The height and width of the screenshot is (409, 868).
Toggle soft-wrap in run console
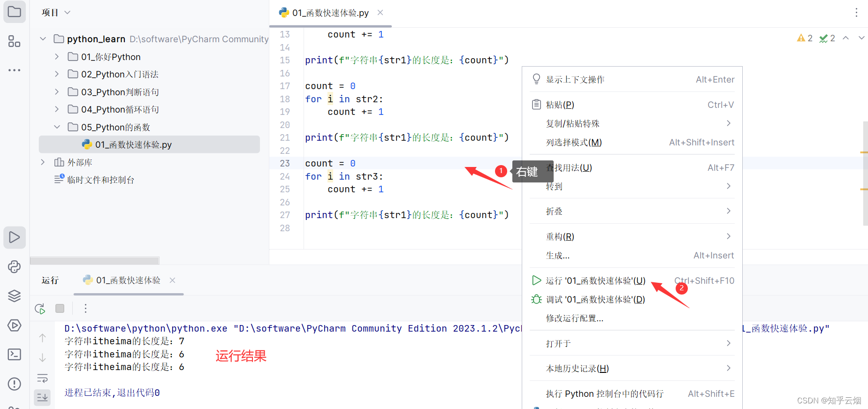point(42,378)
